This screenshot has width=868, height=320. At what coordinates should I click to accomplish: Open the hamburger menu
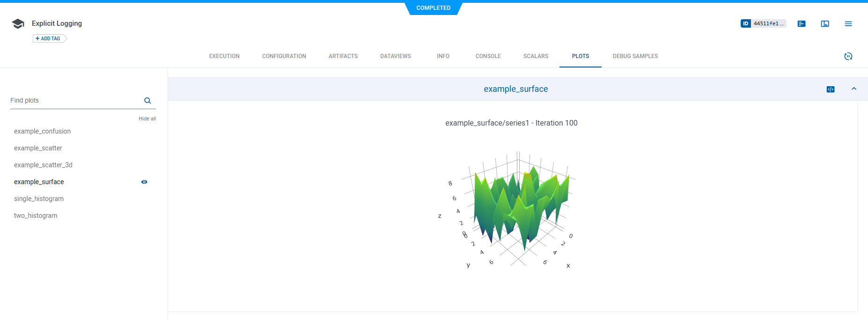tap(848, 23)
